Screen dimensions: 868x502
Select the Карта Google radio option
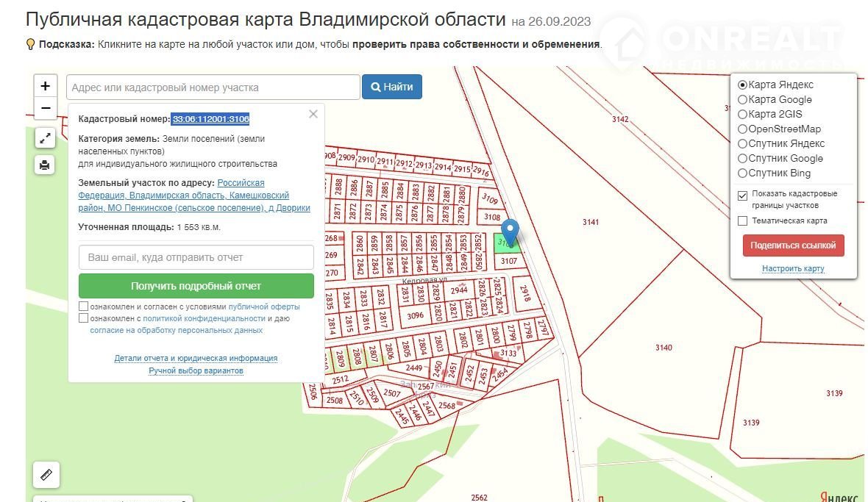(x=742, y=100)
